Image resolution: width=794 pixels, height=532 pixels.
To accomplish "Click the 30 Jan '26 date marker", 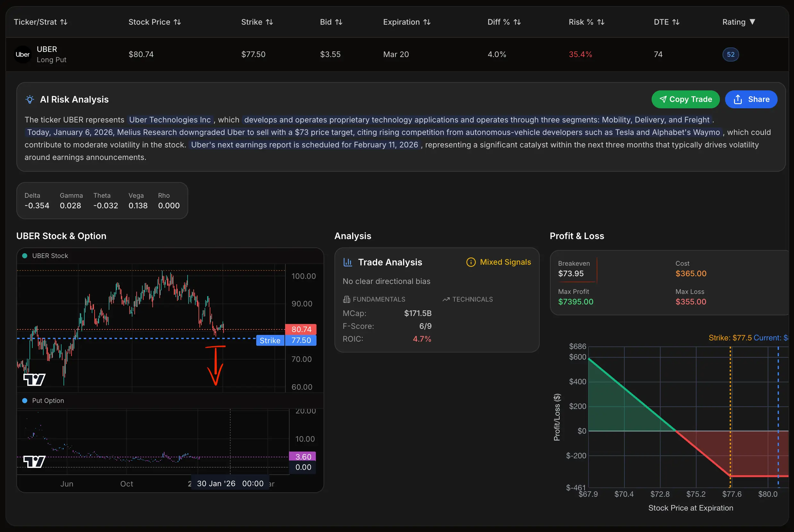I will point(230,484).
